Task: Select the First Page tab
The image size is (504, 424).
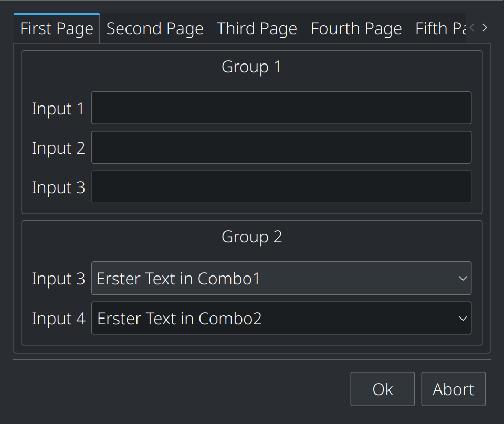Action: pos(57,28)
